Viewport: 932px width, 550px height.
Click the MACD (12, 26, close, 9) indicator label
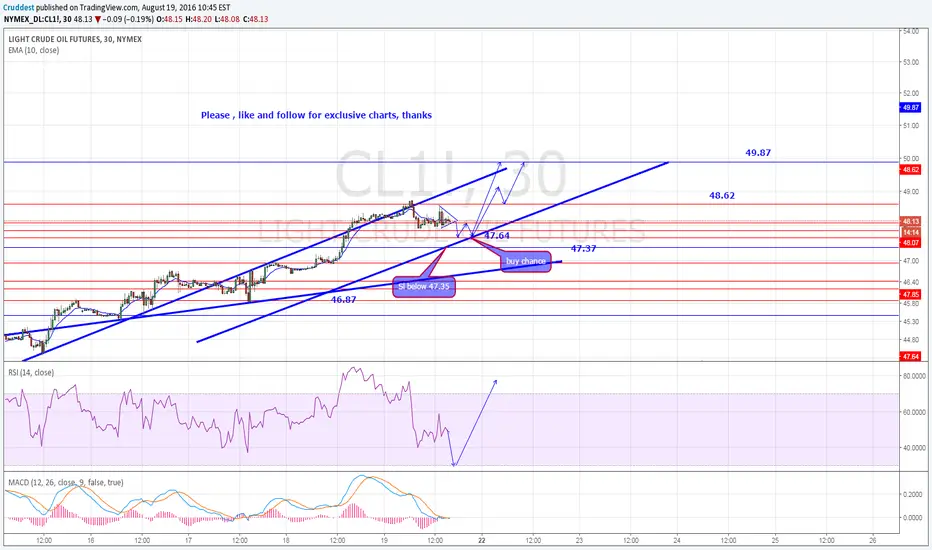[65, 483]
